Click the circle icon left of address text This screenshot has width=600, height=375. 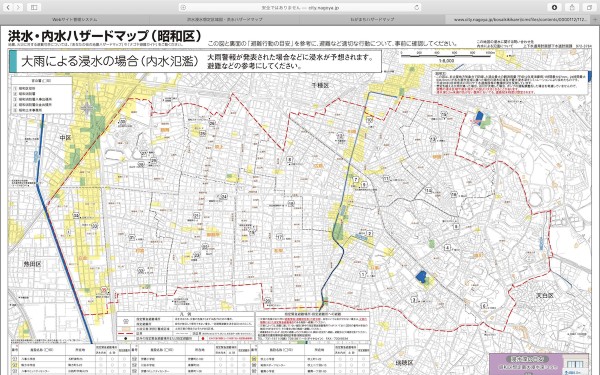click(x=183, y=7)
